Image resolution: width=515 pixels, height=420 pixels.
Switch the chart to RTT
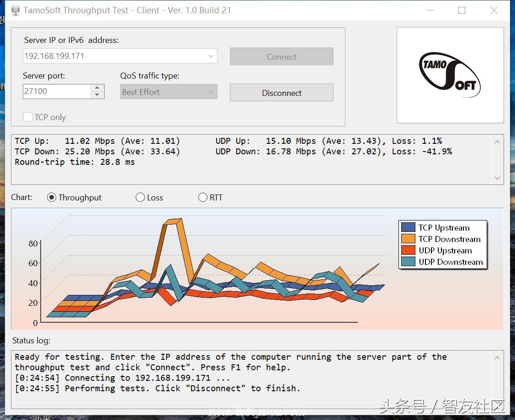click(203, 197)
